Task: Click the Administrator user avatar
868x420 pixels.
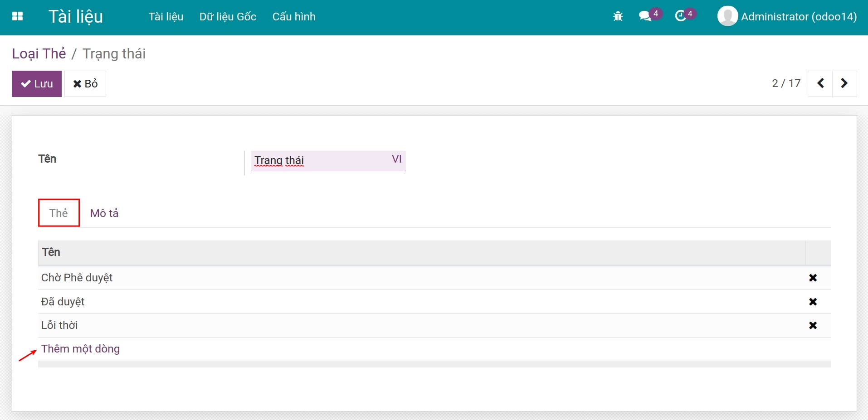Action: (x=727, y=16)
